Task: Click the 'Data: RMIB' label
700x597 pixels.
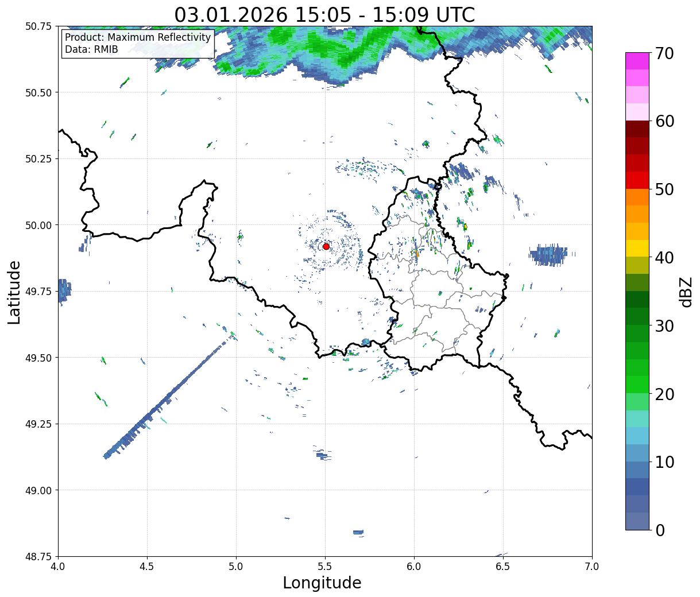Action: 91,50
